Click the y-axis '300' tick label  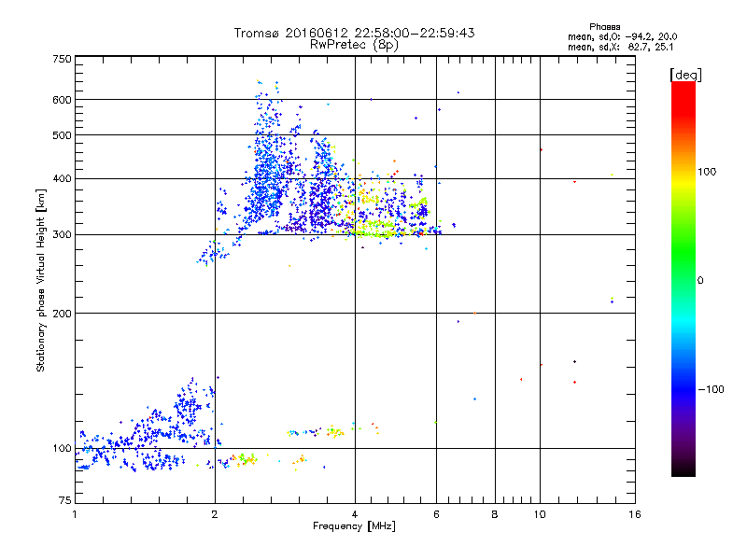pyautogui.click(x=62, y=235)
